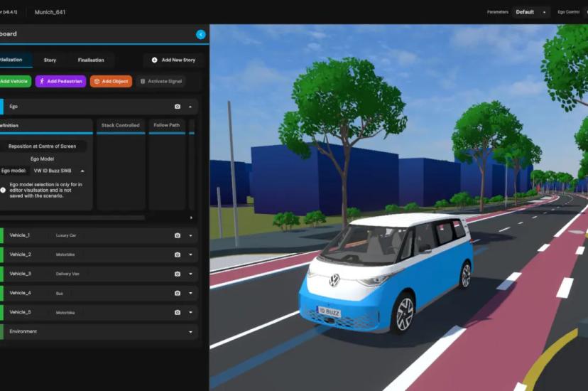Collapse the Ego row

click(x=190, y=107)
